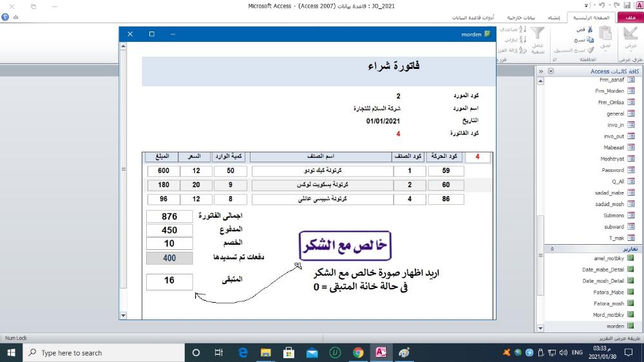Viewport: 644px width, 362px height.
Task: Switch to the بيانات خارجية External Data tab
Action: (x=521, y=17)
